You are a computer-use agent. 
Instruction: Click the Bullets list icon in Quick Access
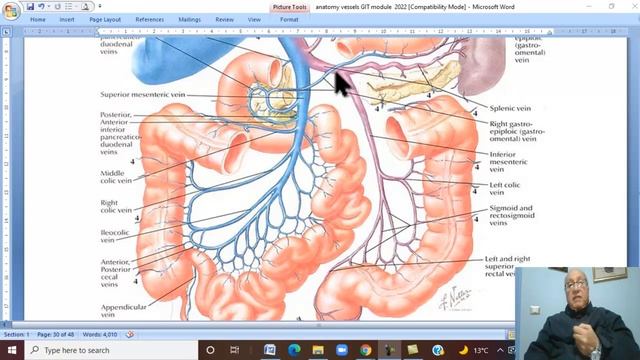pos(69,7)
